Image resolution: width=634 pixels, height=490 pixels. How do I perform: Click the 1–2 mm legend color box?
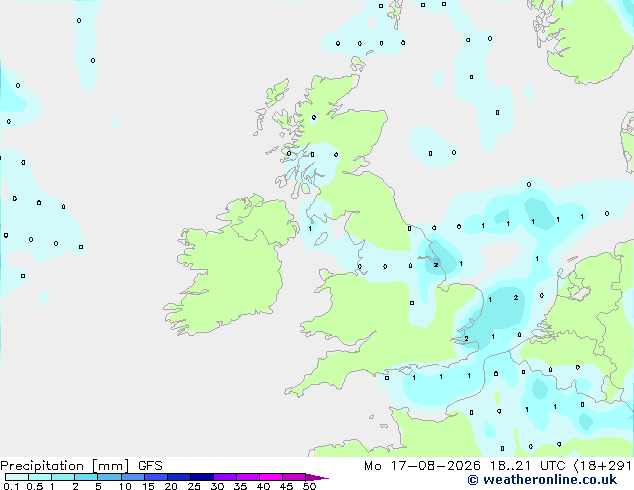[63, 477]
